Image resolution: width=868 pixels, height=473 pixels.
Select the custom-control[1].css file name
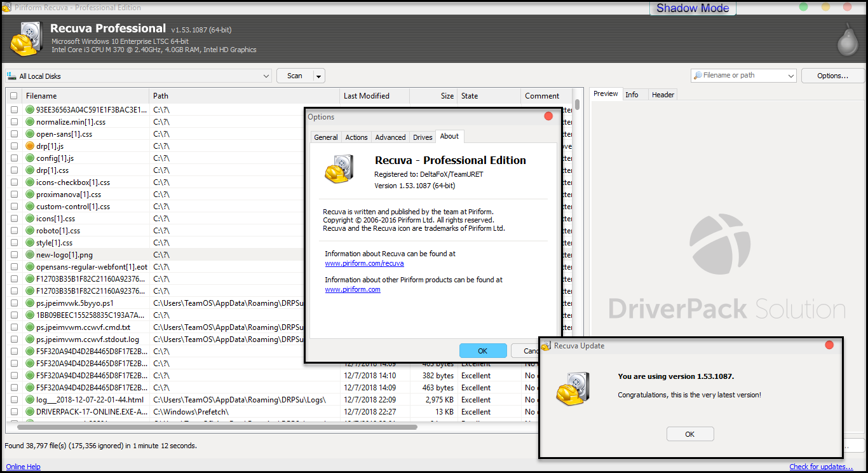pos(73,207)
